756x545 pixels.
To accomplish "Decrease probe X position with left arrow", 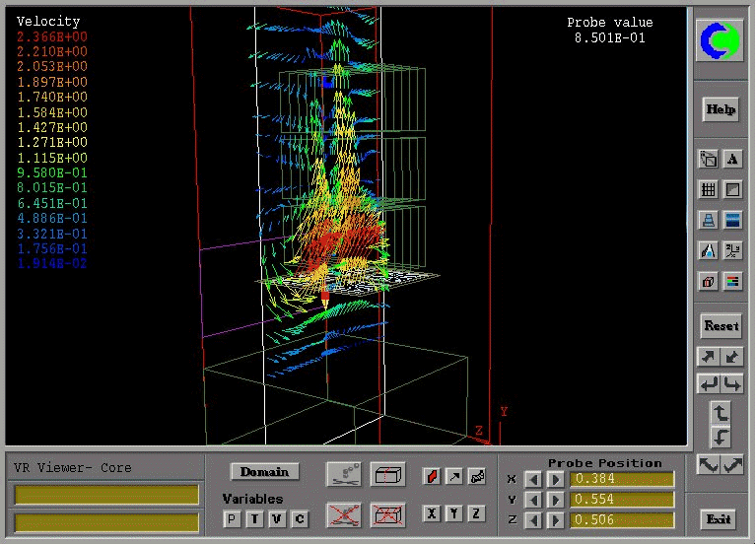I will (x=533, y=480).
